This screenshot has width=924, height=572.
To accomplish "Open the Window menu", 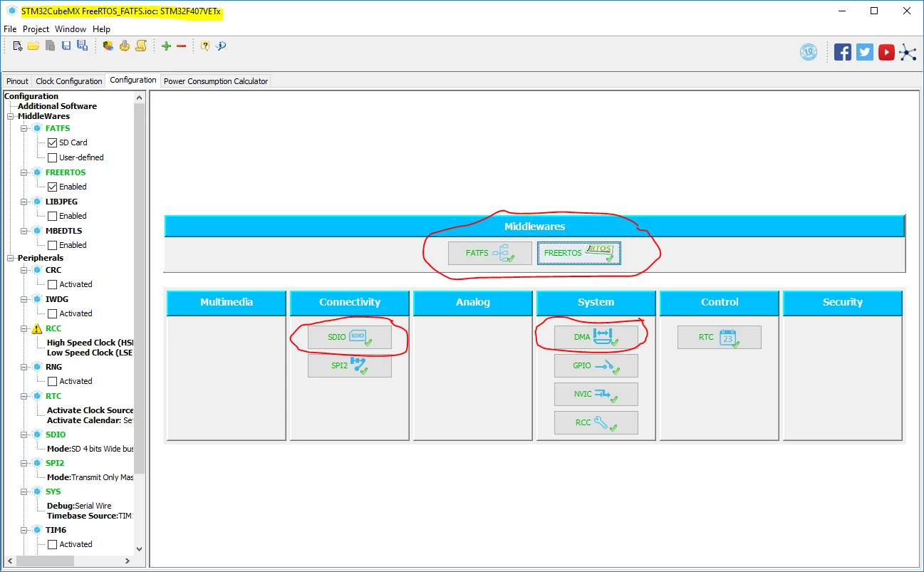I will (71, 29).
